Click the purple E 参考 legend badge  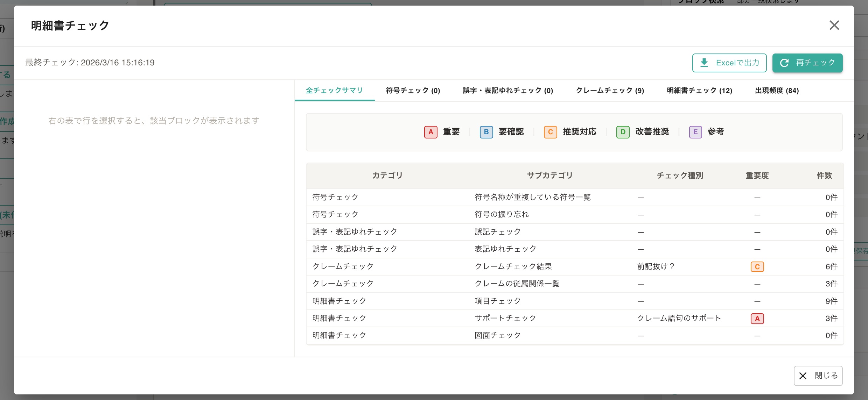click(x=695, y=132)
